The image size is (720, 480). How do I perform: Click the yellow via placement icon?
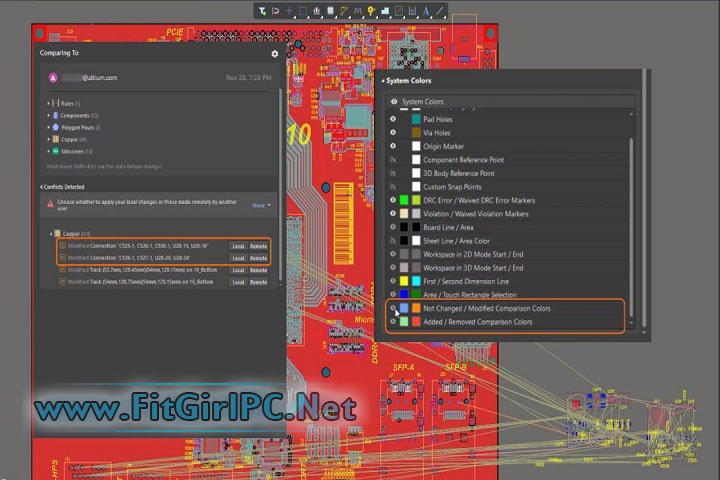[x=371, y=11]
